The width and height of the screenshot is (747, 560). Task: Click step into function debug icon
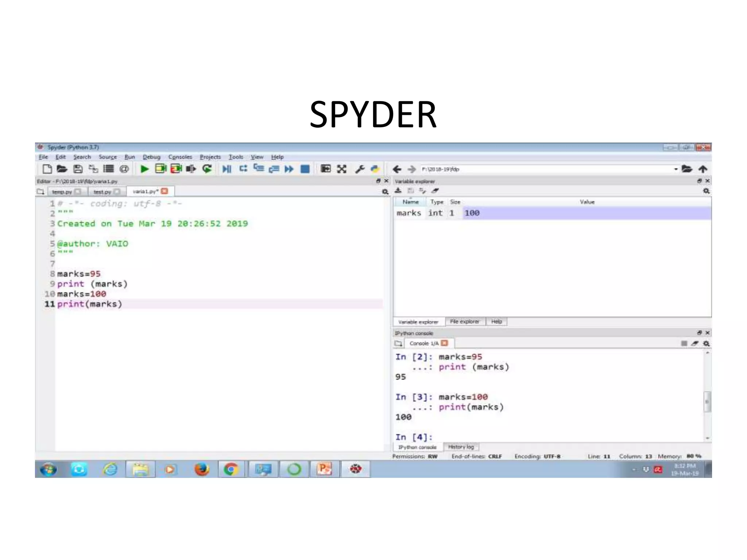pyautogui.click(x=259, y=168)
